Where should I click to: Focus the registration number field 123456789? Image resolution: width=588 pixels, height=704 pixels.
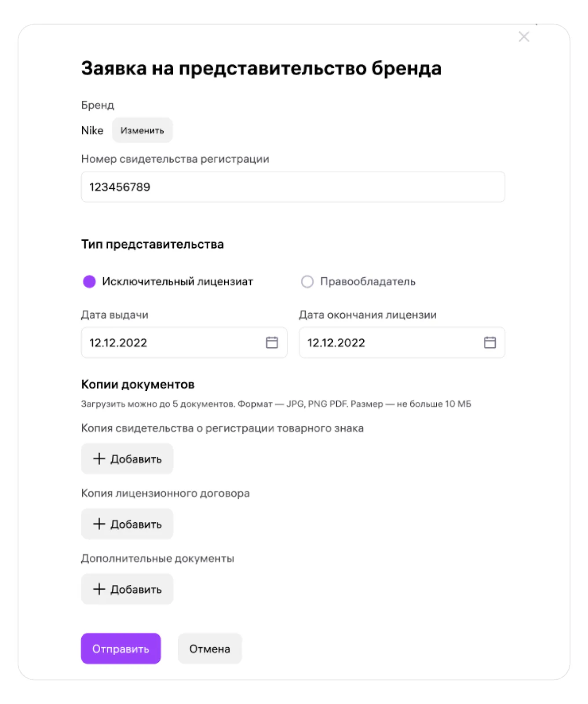click(x=293, y=187)
